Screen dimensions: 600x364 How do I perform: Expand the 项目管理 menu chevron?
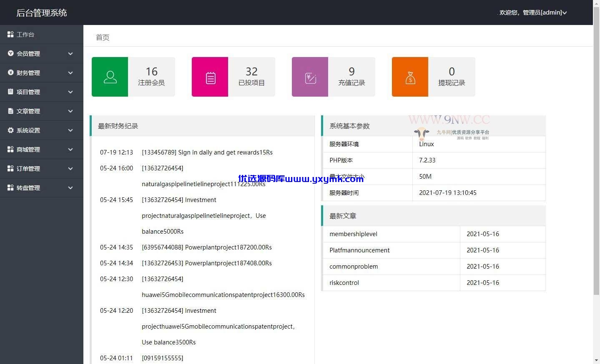pyautogui.click(x=70, y=92)
